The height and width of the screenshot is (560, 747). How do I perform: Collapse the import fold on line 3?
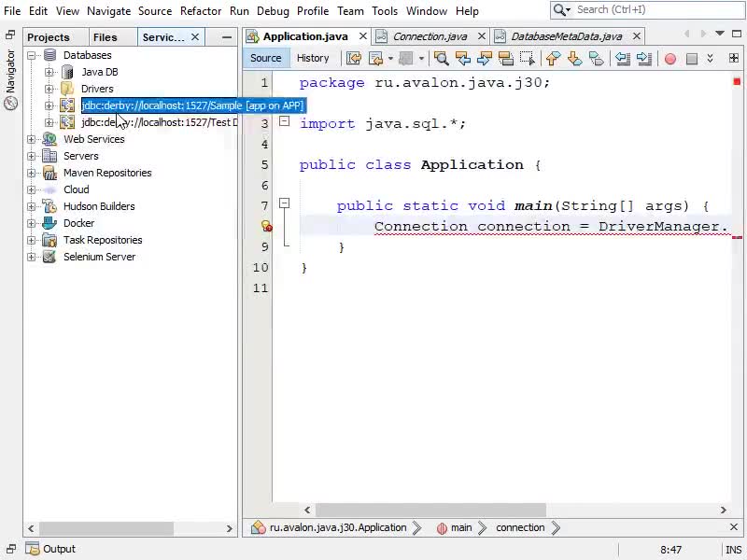pos(284,121)
